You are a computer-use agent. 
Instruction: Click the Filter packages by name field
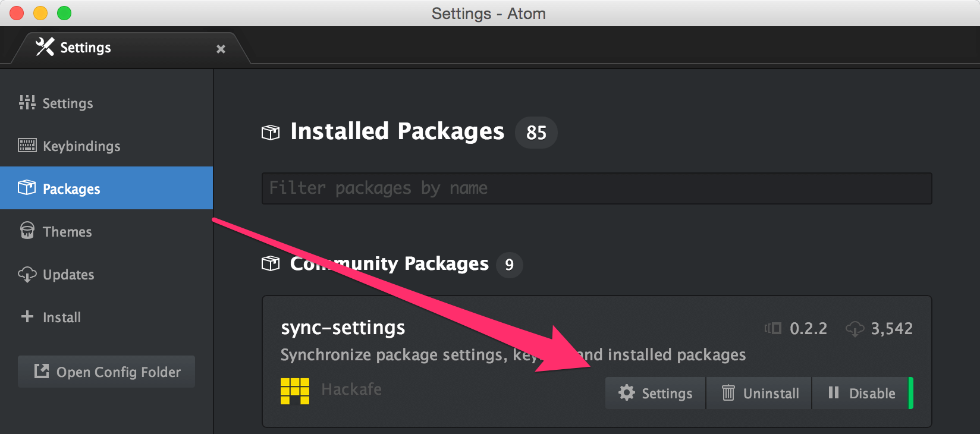point(596,188)
